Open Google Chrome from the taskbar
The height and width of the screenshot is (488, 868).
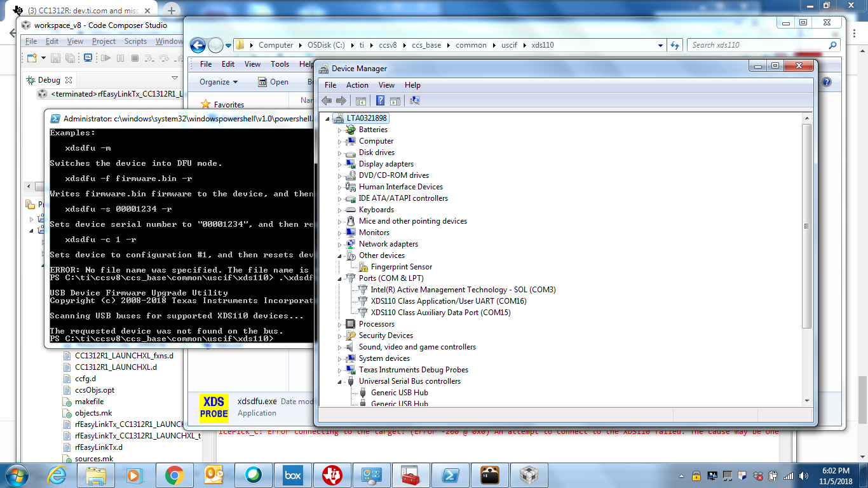pyautogui.click(x=174, y=475)
